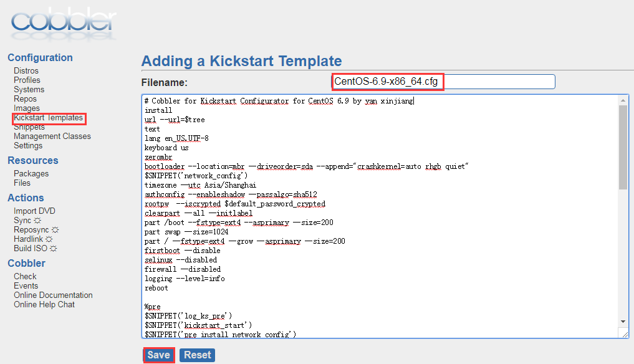Open the Distros page
Image resolution: width=634 pixels, height=364 pixels.
point(26,71)
